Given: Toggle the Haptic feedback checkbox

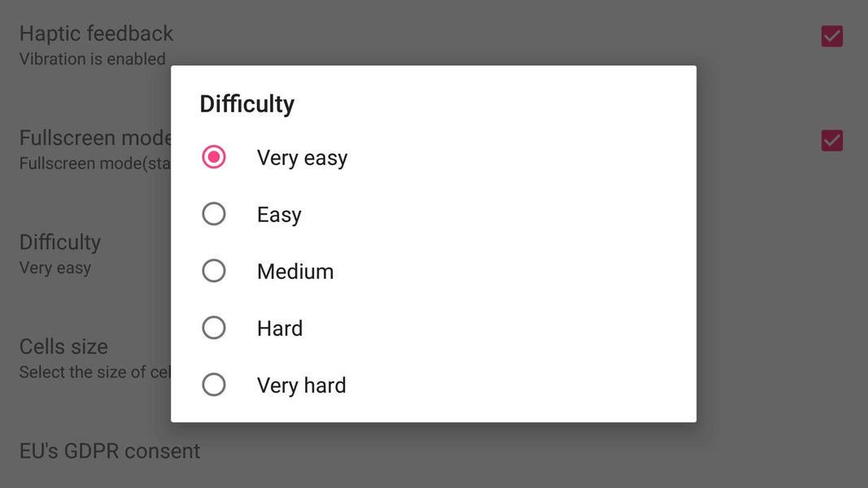Looking at the screenshot, I should 831,36.
